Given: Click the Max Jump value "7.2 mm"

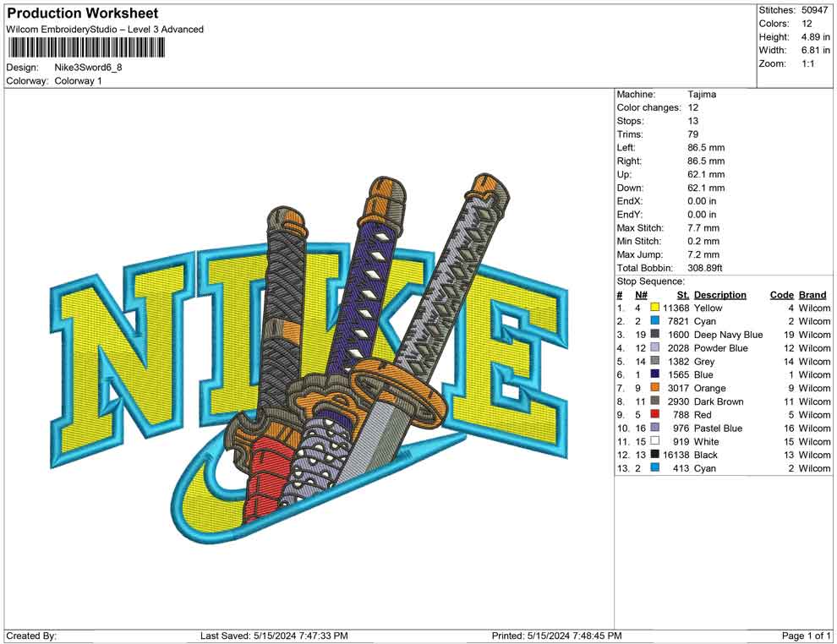Looking at the screenshot, I should (x=703, y=254).
